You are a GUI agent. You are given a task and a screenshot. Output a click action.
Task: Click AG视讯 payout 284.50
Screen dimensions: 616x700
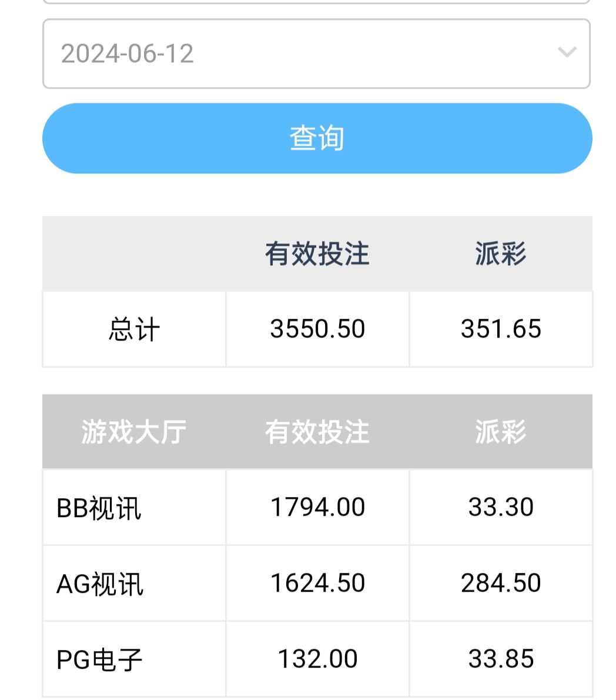click(x=501, y=583)
